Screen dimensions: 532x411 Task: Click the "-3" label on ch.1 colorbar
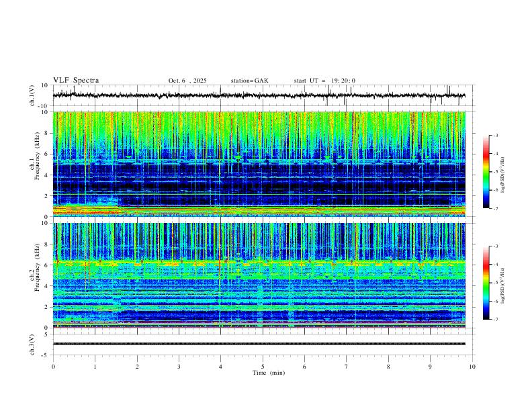pyautogui.click(x=495, y=135)
